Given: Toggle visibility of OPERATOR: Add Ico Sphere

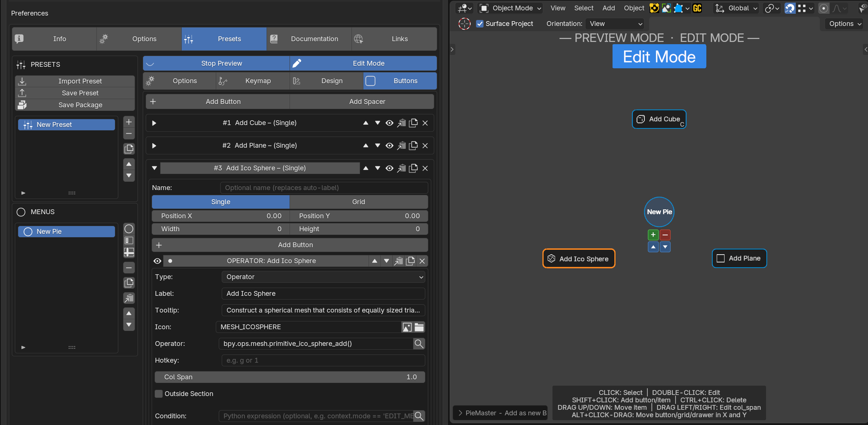Looking at the screenshot, I should coord(157,261).
